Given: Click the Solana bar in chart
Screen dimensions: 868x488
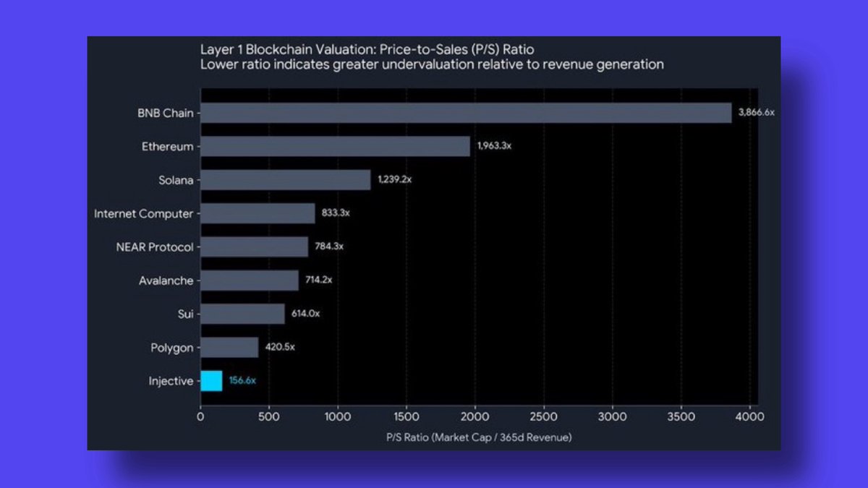Looking at the screenshot, I should tap(285, 180).
